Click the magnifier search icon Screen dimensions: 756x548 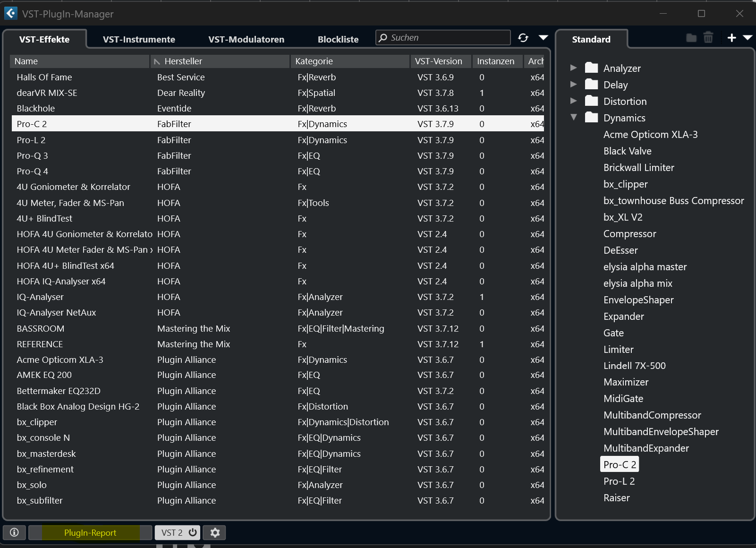(x=383, y=38)
